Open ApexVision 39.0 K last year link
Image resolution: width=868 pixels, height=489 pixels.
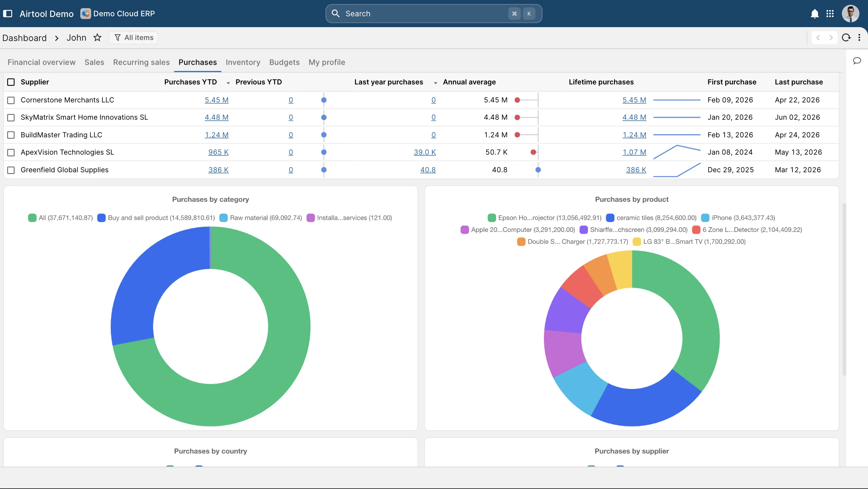tap(425, 152)
